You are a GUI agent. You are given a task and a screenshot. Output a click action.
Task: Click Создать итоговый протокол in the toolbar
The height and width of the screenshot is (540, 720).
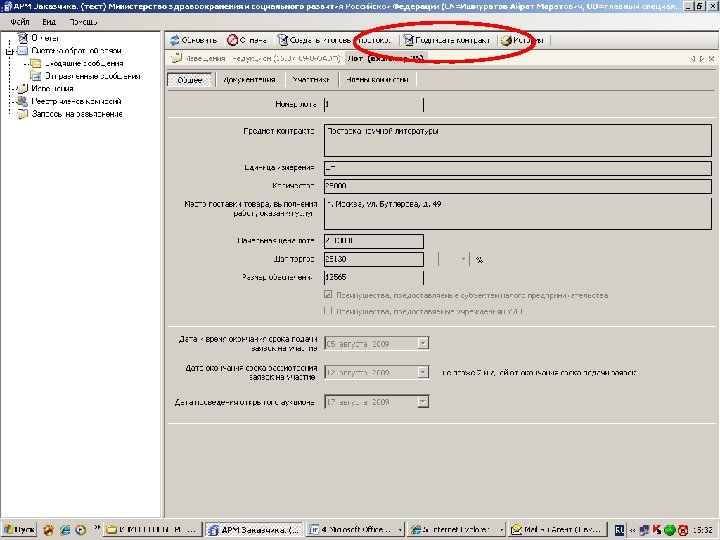coord(333,40)
